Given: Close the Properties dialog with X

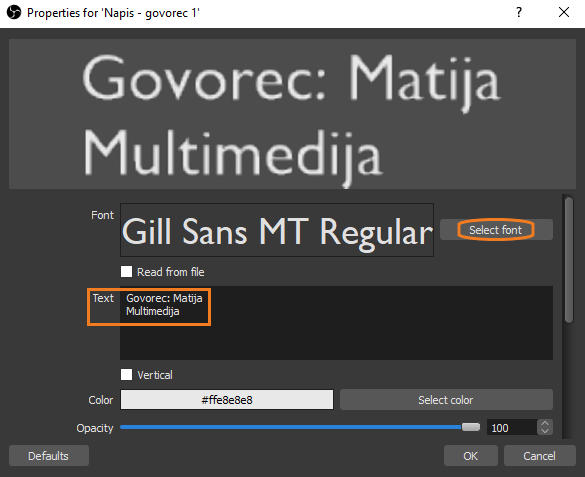Looking at the screenshot, I should click(564, 13).
